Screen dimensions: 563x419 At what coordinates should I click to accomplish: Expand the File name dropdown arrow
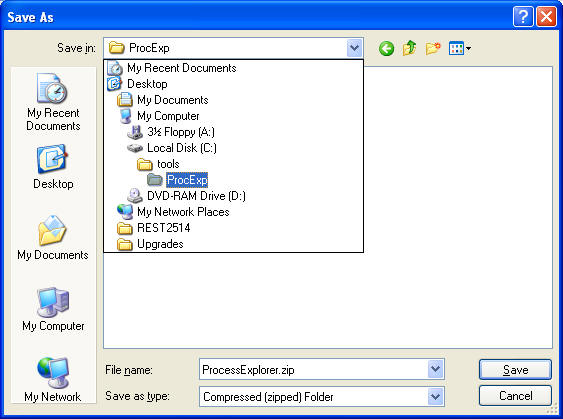[436, 369]
